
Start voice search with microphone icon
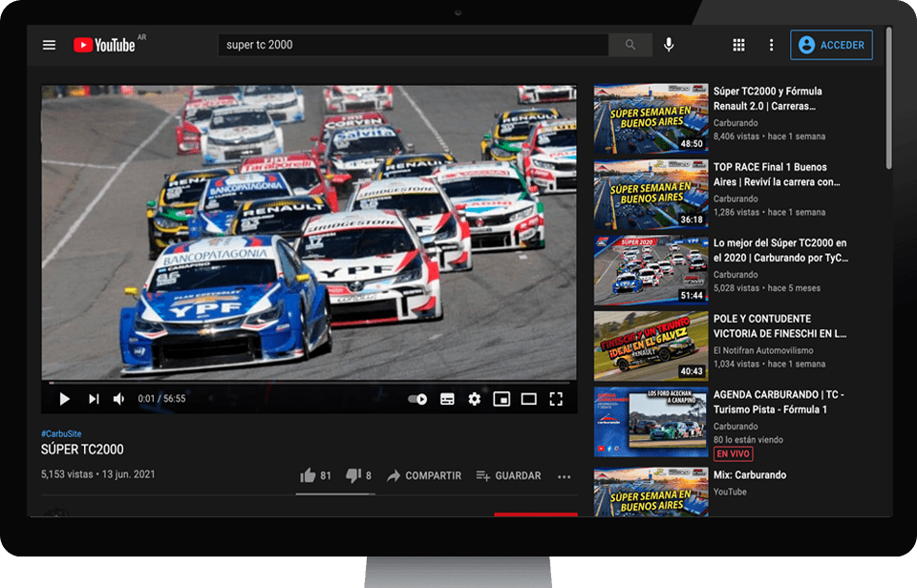[669, 45]
